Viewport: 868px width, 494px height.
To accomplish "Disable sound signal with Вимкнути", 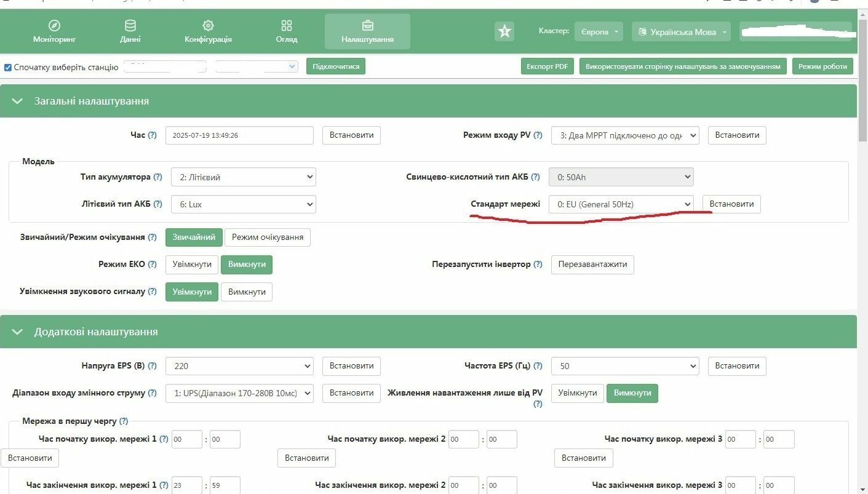I will pyautogui.click(x=247, y=292).
